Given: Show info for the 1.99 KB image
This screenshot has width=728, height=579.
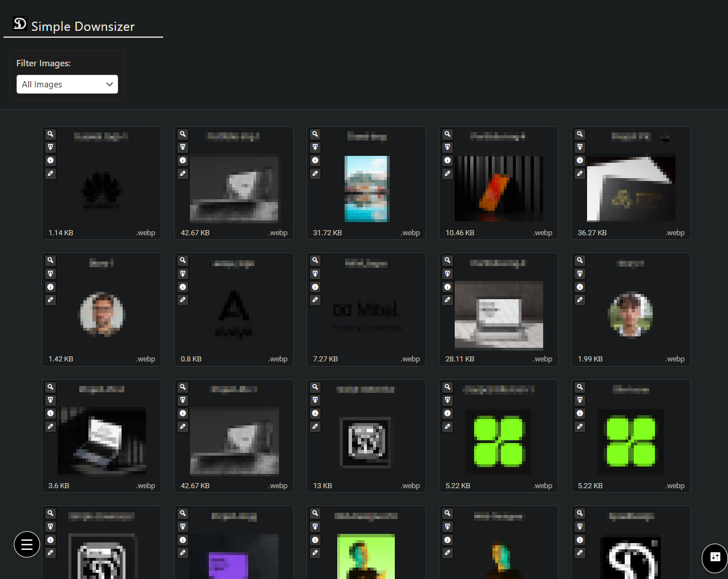Looking at the screenshot, I should tap(580, 287).
